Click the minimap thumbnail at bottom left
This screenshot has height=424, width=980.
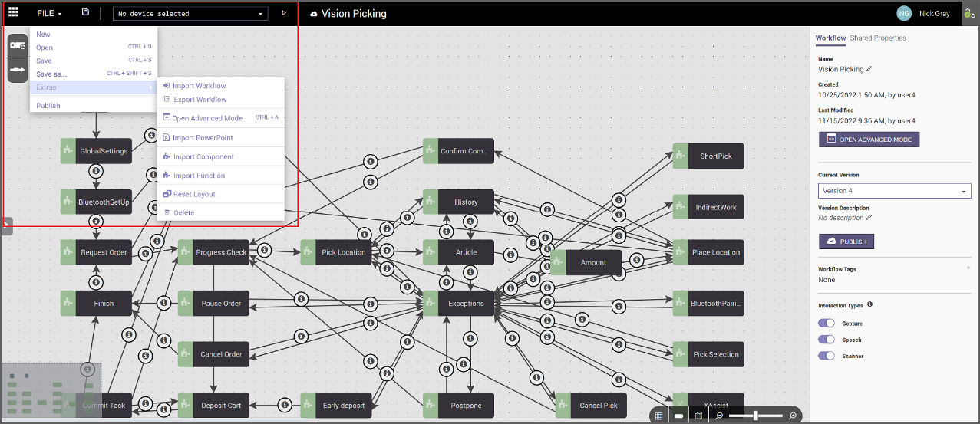[x=51, y=391]
